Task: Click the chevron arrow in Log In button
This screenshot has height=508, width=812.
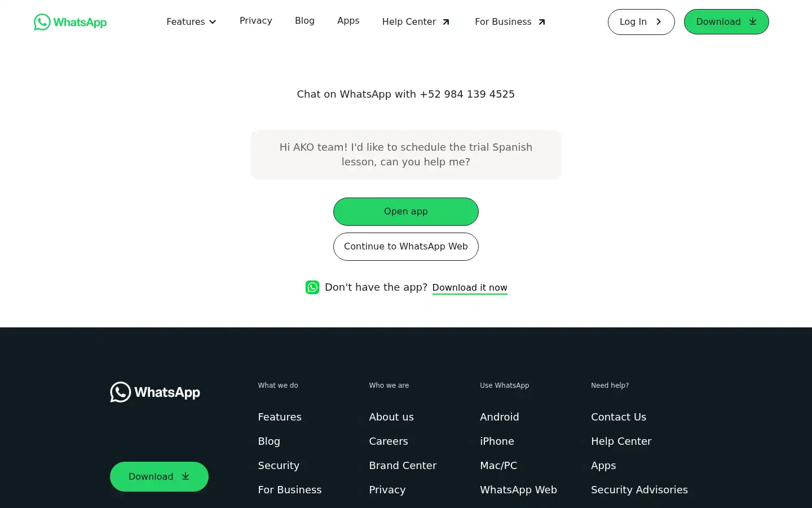Action: [658, 22]
